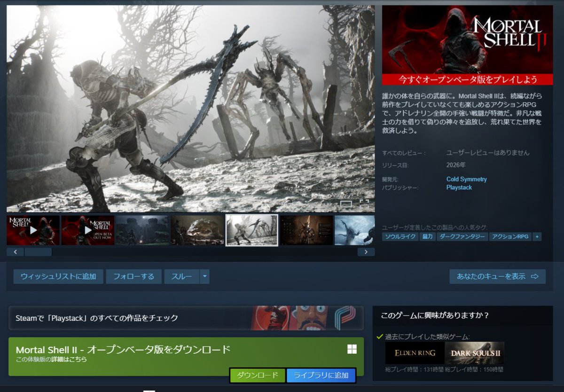This screenshot has width=564, height=392.
Task: Play the first Mortal Shell II trailer thumbnail
Action: (33, 230)
